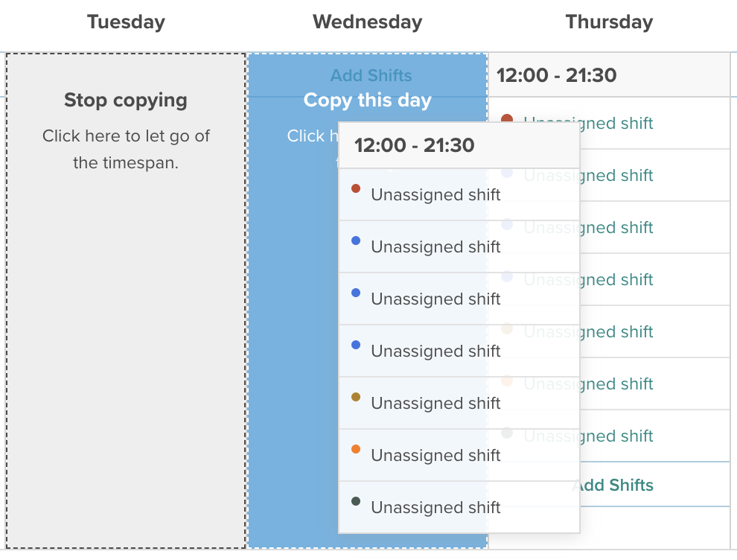The height and width of the screenshot is (560, 737).
Task: Click the dark gray dot in the floating card
Action: (x=356, y=501)
